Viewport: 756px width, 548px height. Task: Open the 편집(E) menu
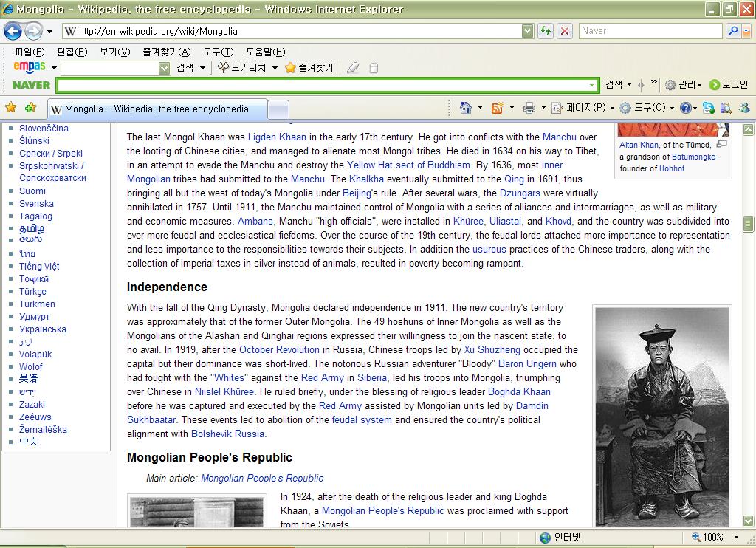72,52
